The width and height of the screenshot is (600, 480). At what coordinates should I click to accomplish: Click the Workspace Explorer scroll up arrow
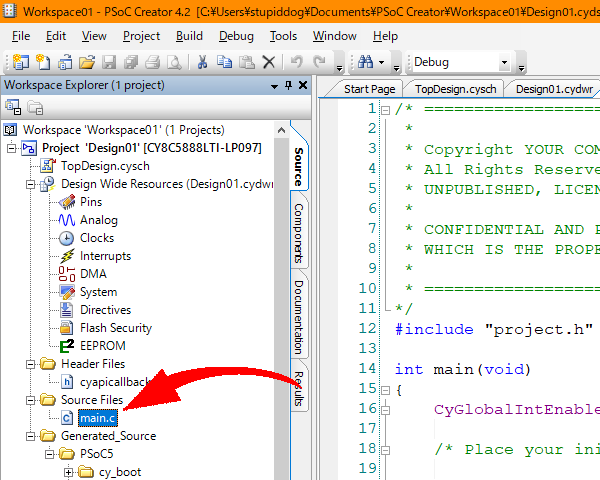[281, 130]
